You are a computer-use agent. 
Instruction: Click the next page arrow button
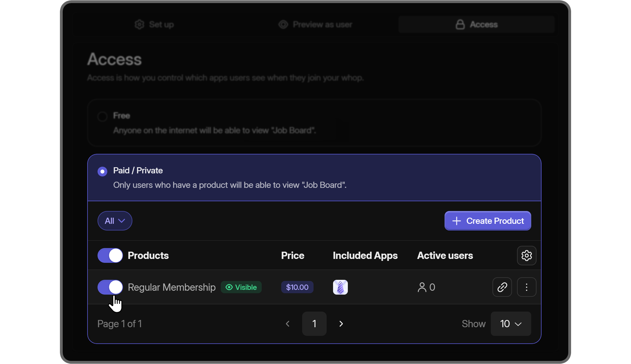click(x=341, y=324)
